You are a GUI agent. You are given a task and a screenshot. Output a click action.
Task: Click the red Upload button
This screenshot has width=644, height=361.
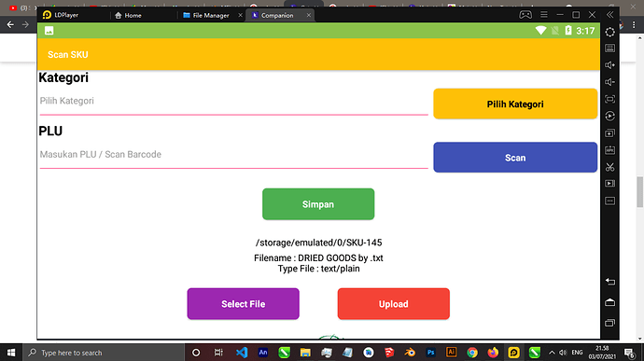point(394,304)
